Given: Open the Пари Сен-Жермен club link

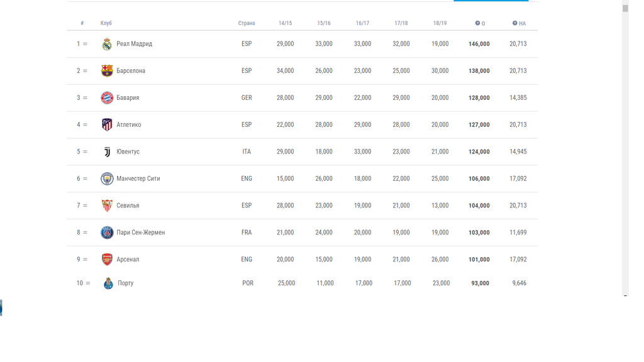Looking at the screenshot, I should (x=140, y=233).
